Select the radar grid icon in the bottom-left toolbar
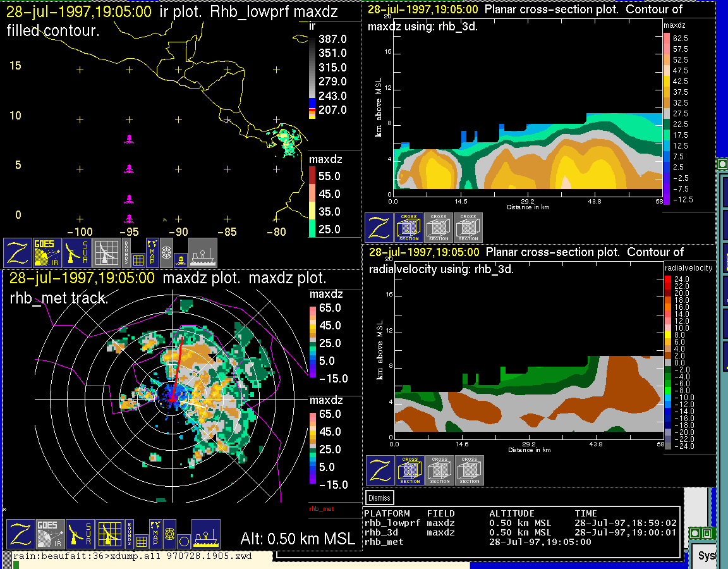Viewport: 728px width, 569px height. coord(109,535)
